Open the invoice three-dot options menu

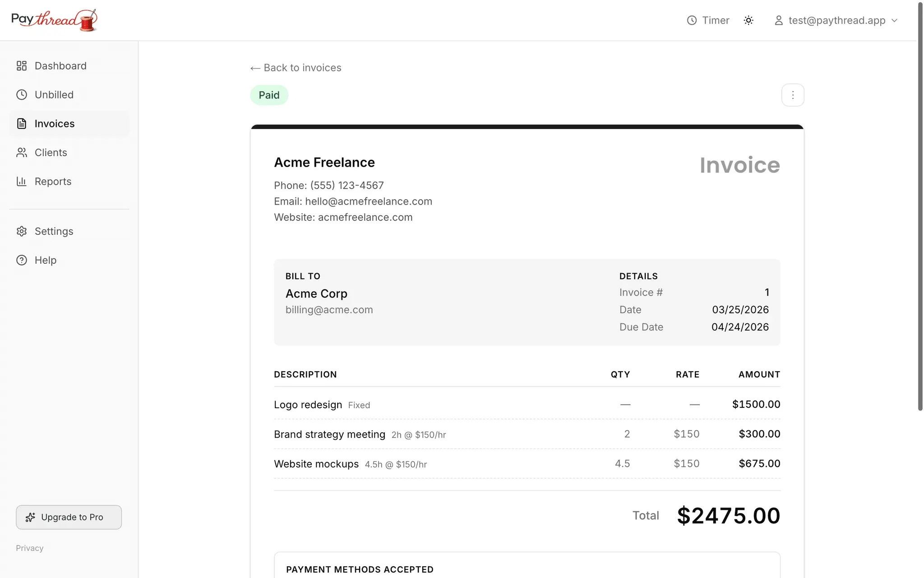793,95
